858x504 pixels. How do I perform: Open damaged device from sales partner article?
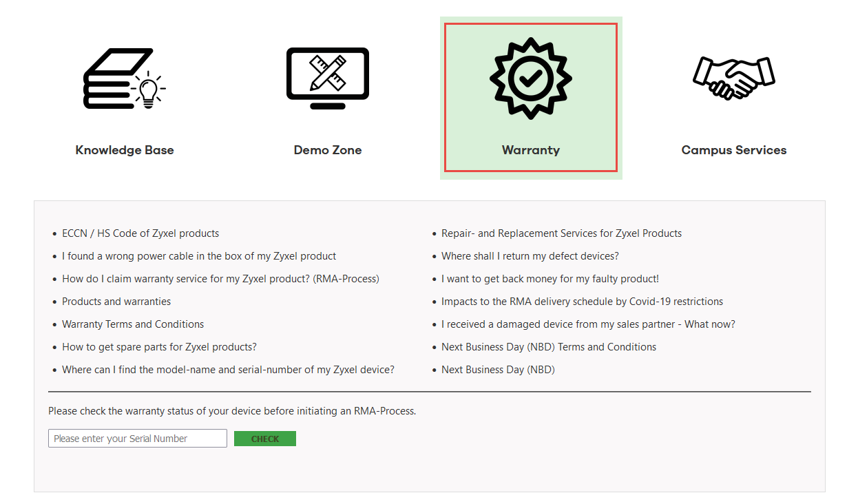coord(588,324)
